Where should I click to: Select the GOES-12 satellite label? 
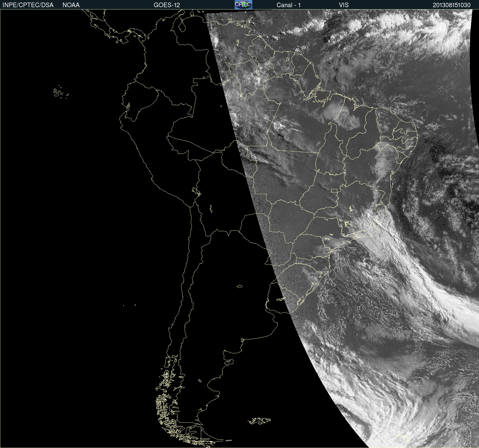click(x=167, y=5)
